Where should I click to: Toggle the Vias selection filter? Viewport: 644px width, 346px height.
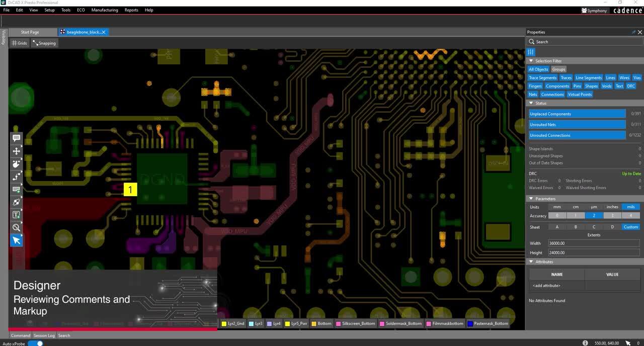pyautogui.click(x=636, y=78)
